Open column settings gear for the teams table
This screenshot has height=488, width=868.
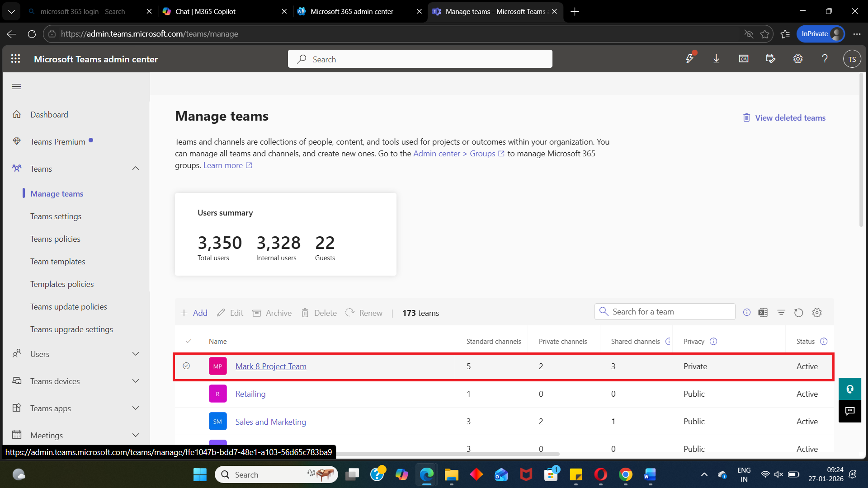coord(817,312)
